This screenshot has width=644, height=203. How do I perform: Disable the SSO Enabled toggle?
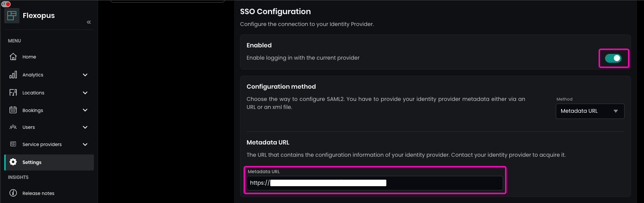[613, 58]
